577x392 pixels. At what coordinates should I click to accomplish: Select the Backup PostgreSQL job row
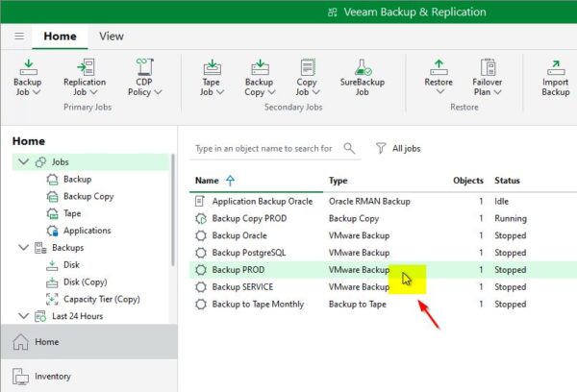[383, 253]
